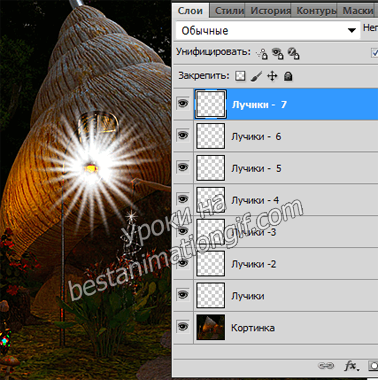Viewport: 378px width, 380px height.
Task: Hide the Лучики - 4 layer
Action: coord(183,199)
